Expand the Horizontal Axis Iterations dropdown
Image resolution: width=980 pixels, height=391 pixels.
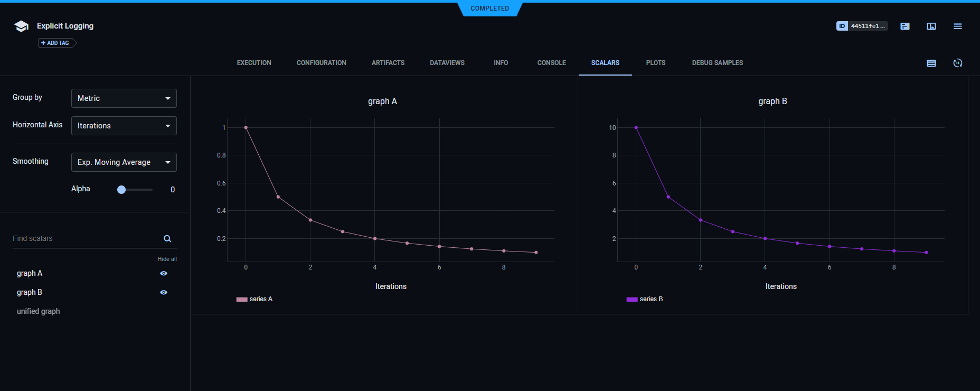point(124,126)
